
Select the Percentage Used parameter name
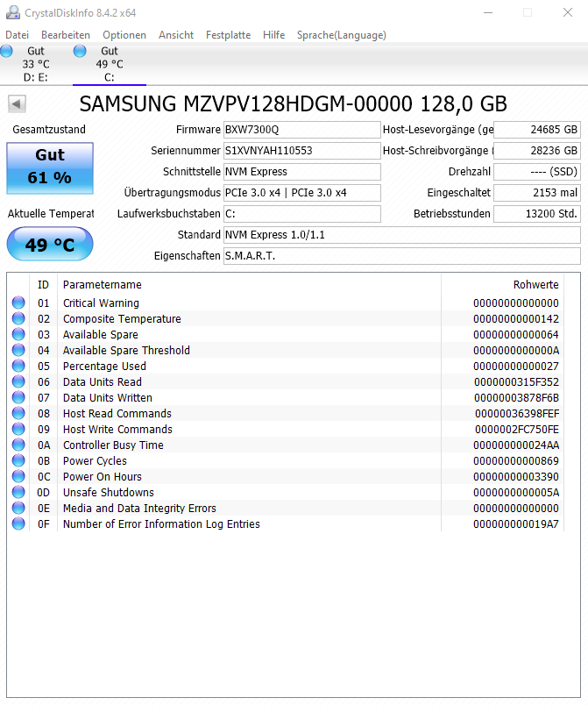point(104,366)
